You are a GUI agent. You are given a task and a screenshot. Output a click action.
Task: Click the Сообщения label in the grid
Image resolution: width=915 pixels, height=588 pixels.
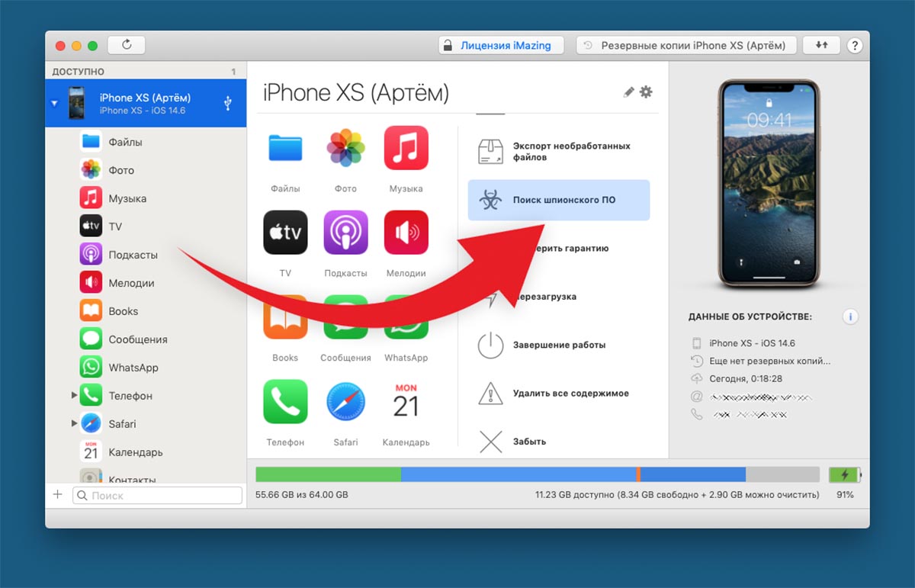click(x=345, y=358)
